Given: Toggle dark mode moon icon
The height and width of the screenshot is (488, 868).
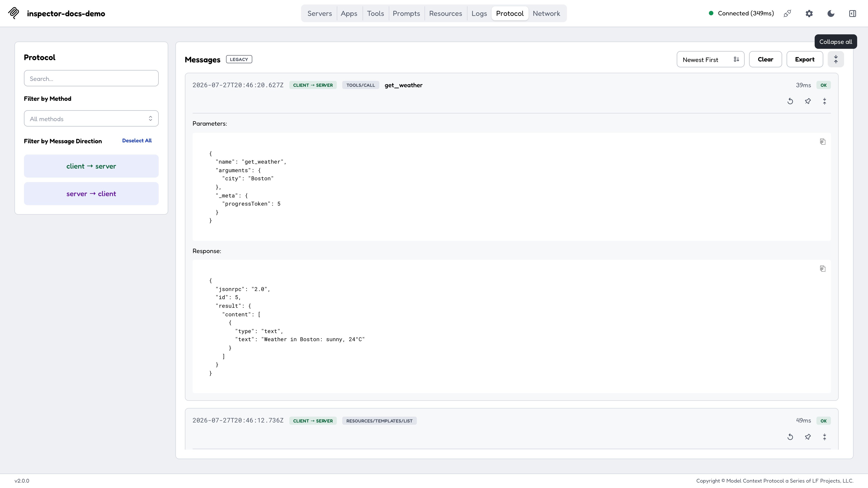Looking at the screenshot, I should point(831,14).
